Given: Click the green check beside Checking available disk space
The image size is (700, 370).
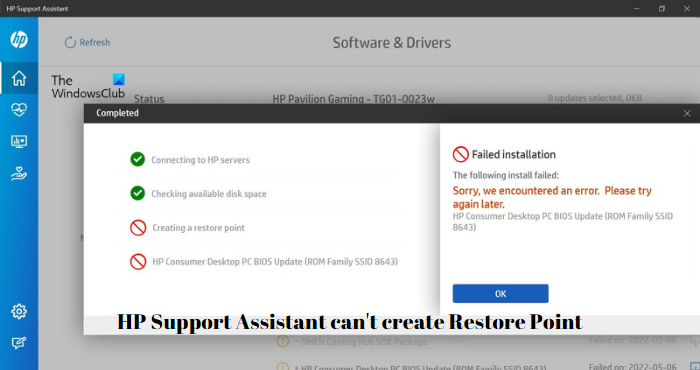Looking at the screenshot, I should point(138,193).
